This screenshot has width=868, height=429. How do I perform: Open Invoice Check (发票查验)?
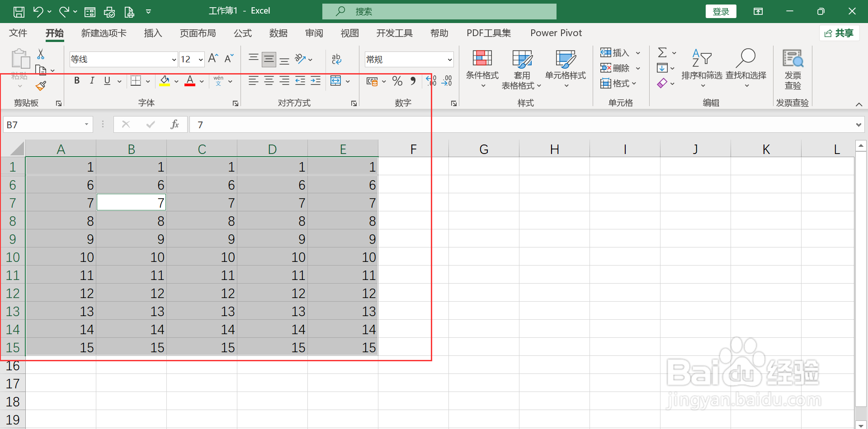793,70
